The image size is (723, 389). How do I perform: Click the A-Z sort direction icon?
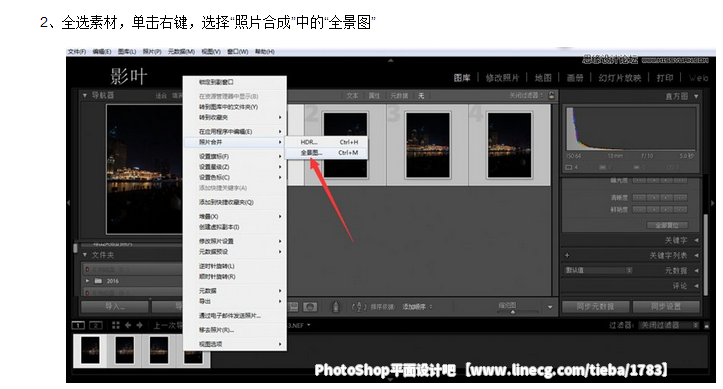pyautogui.click(x=359, y=306)
